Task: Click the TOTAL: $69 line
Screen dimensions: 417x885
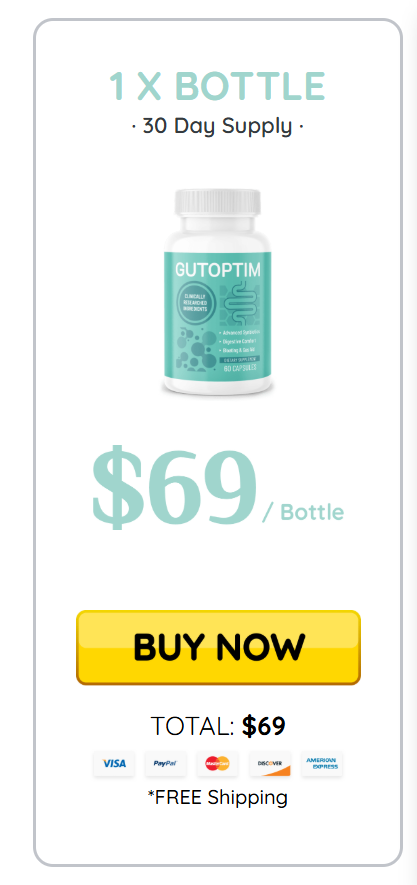Action: tap(218, 726)
